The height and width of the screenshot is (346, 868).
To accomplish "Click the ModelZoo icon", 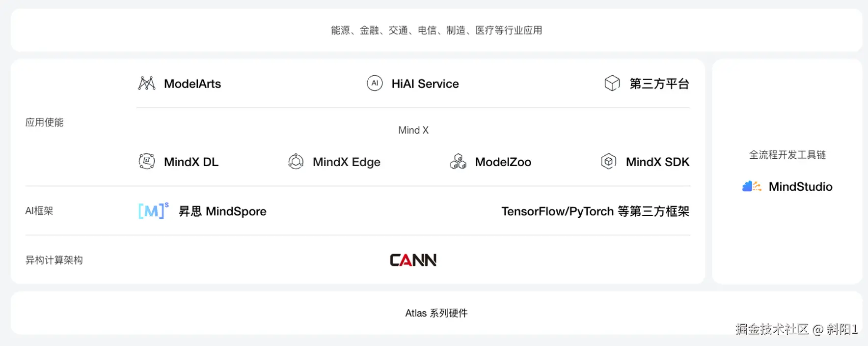I will (458, 161).
